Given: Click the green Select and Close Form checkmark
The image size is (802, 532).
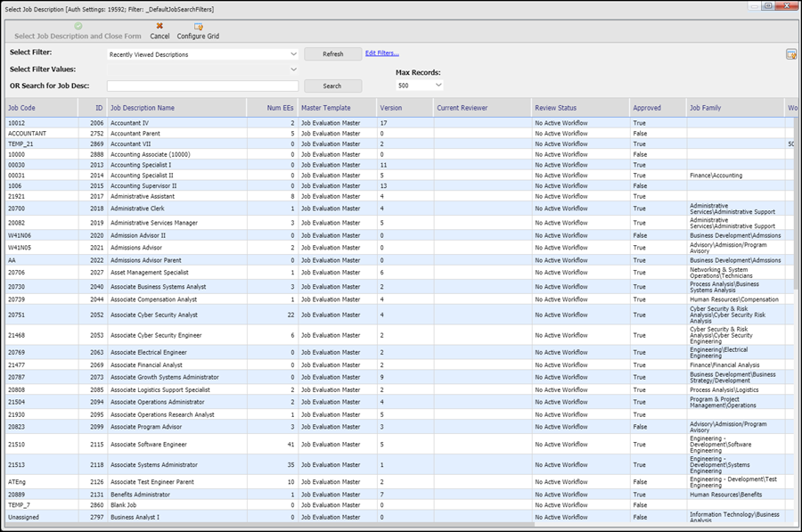Looking at the screenshot, I should click(78, 27).
